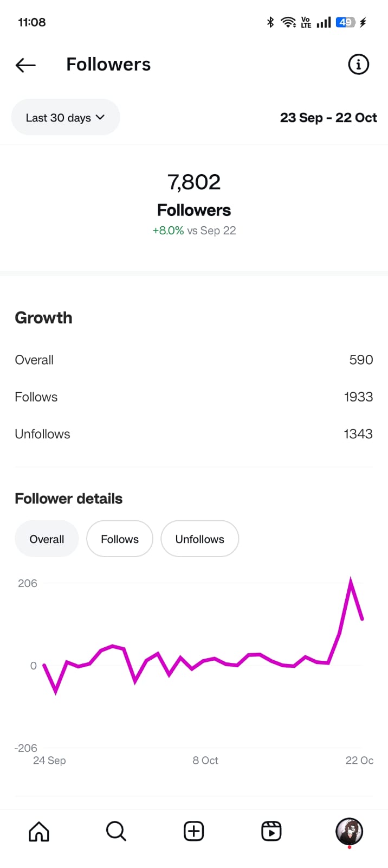This screenshot has width=388, height=868.
Task: Tap the 23 Sep - 22 Oct date range
Action: [328, 118]
